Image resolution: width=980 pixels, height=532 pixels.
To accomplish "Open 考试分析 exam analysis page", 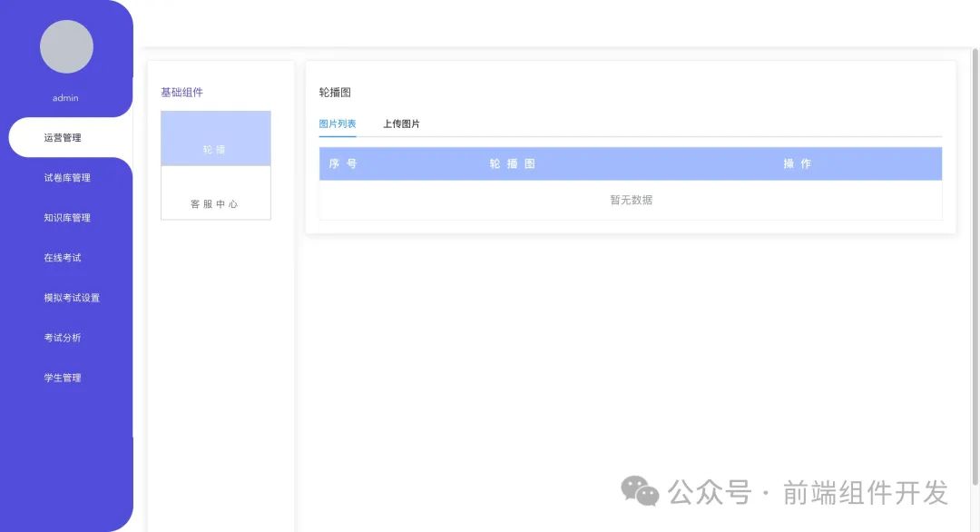I will coord(64,337).
